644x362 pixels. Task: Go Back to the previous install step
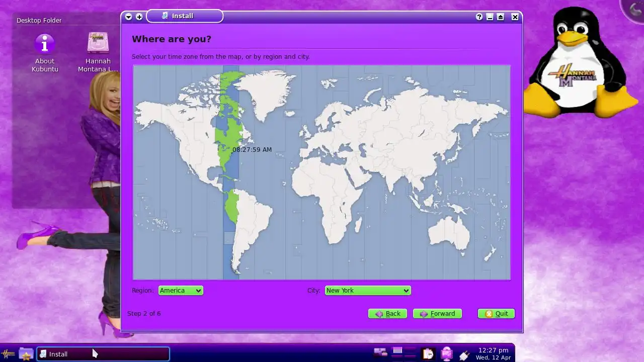coord(387,314)
